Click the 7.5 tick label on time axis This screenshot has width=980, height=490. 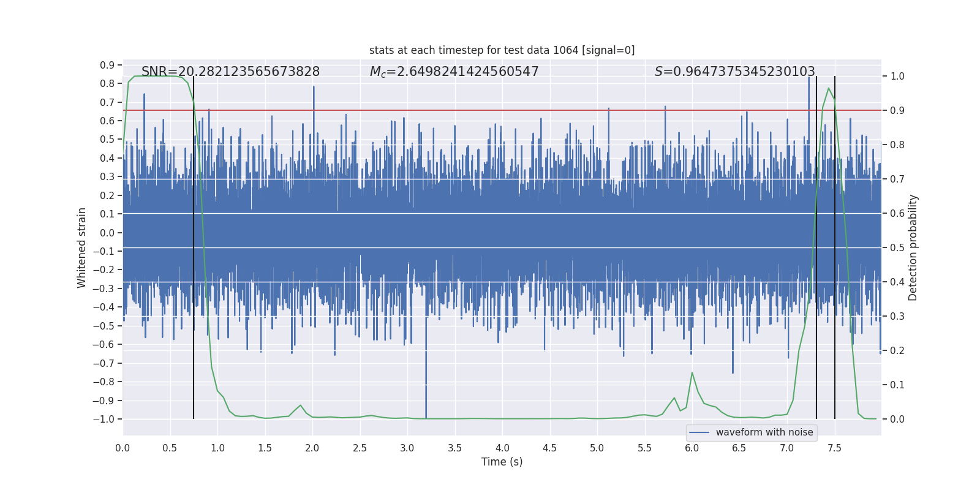[x=834, y=448]
